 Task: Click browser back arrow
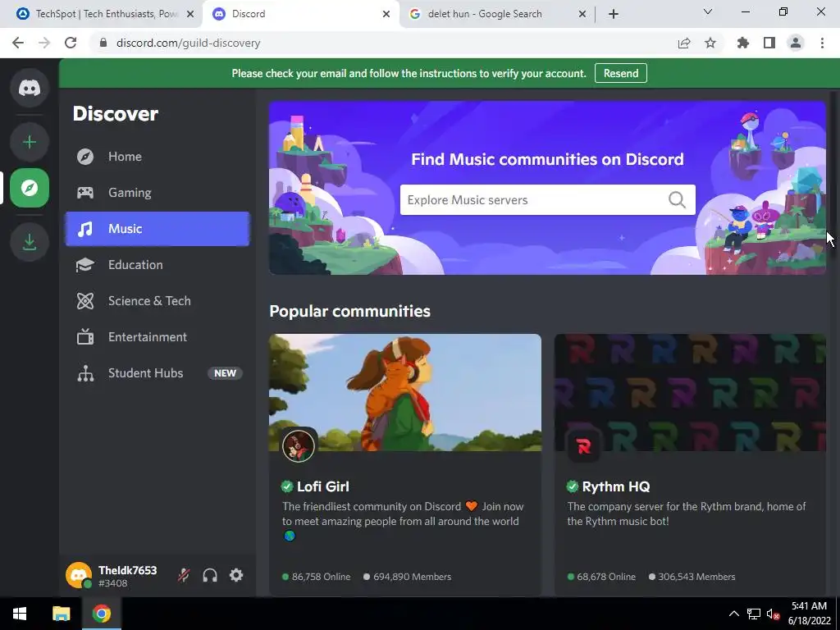pyautogui.click(x=18, y=43)
